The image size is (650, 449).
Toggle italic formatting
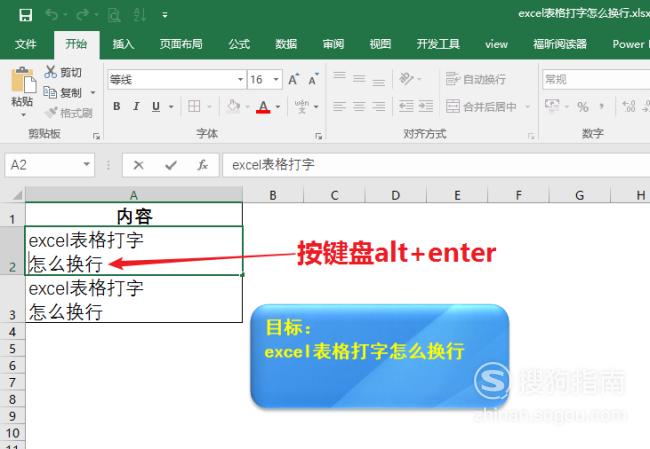(136, 107)
